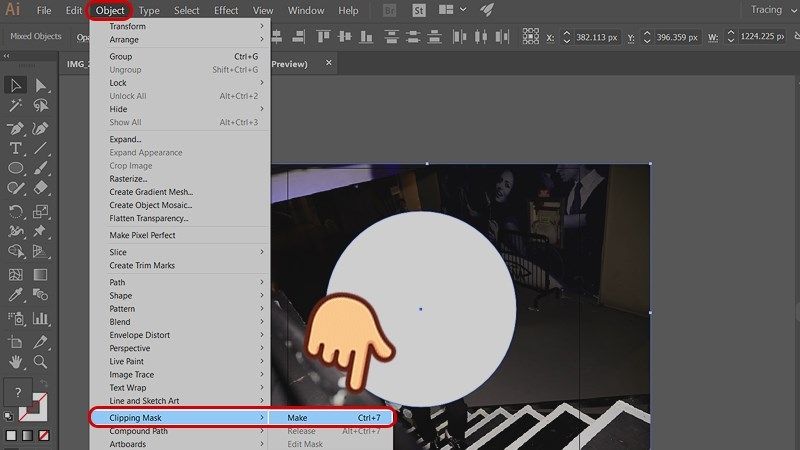The width and height of the screenshot is (800, 450).
Task: Choose the Shaper tool
Action: 15,188
